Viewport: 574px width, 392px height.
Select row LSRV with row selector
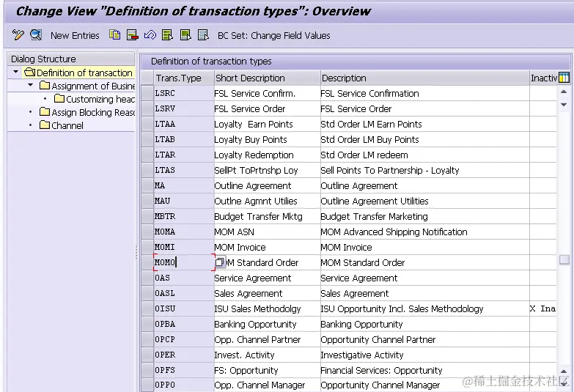[x=147, y=108]
